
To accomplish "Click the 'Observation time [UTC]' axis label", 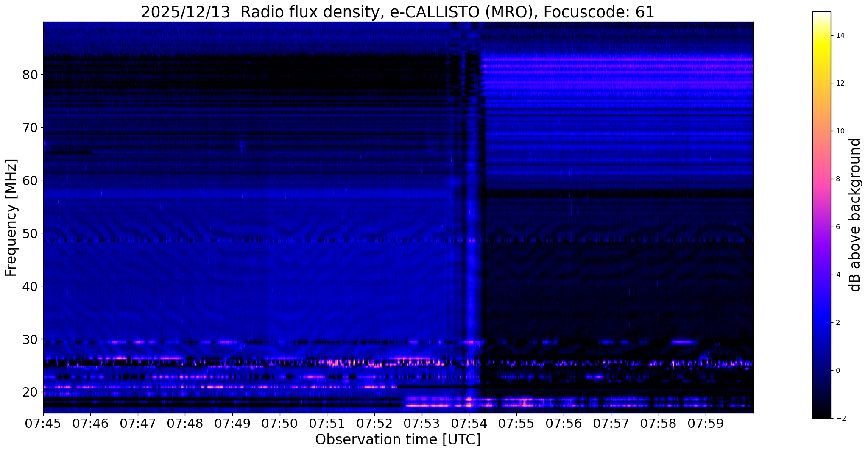I will coord(398,440).
